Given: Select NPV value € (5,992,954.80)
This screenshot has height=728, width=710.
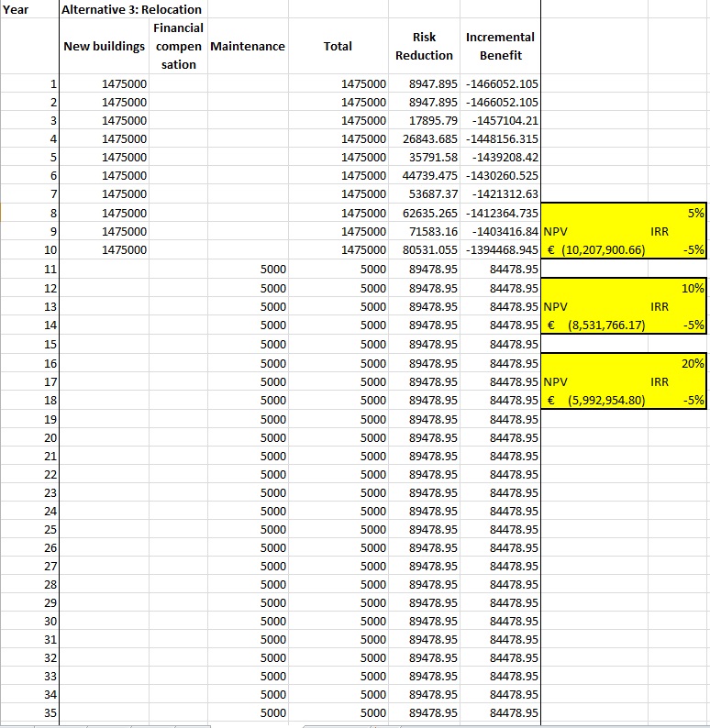Looking at the screenshot, I should pos(594,400).
